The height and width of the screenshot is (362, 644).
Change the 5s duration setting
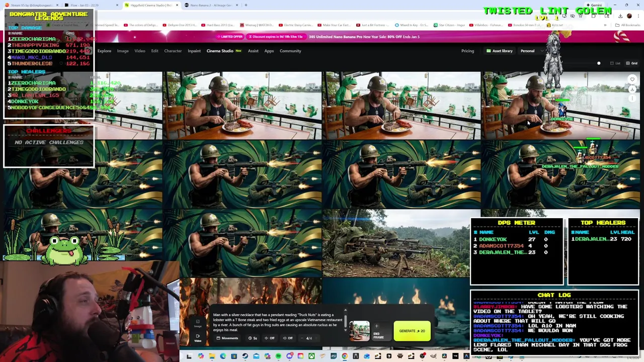(253, 338)
